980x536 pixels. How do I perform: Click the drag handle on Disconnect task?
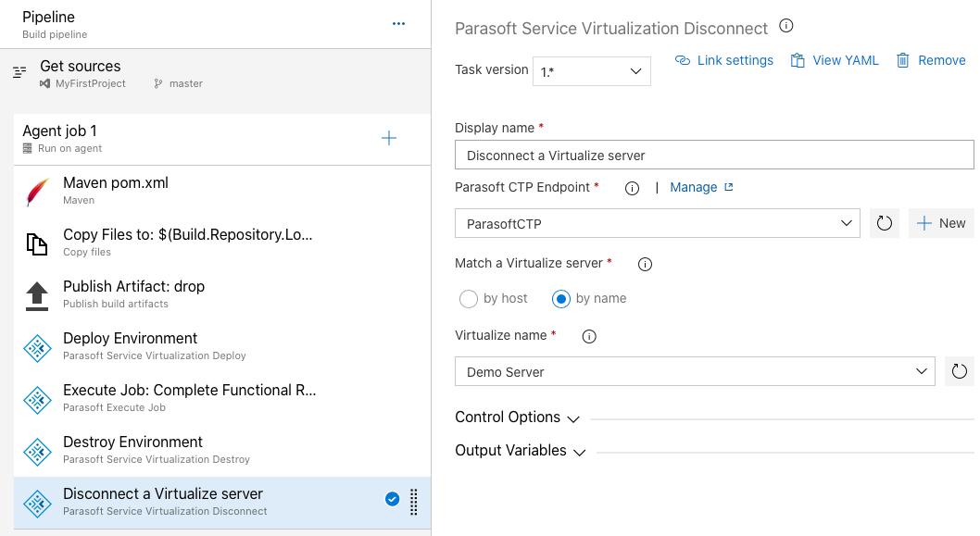point(414,502)
